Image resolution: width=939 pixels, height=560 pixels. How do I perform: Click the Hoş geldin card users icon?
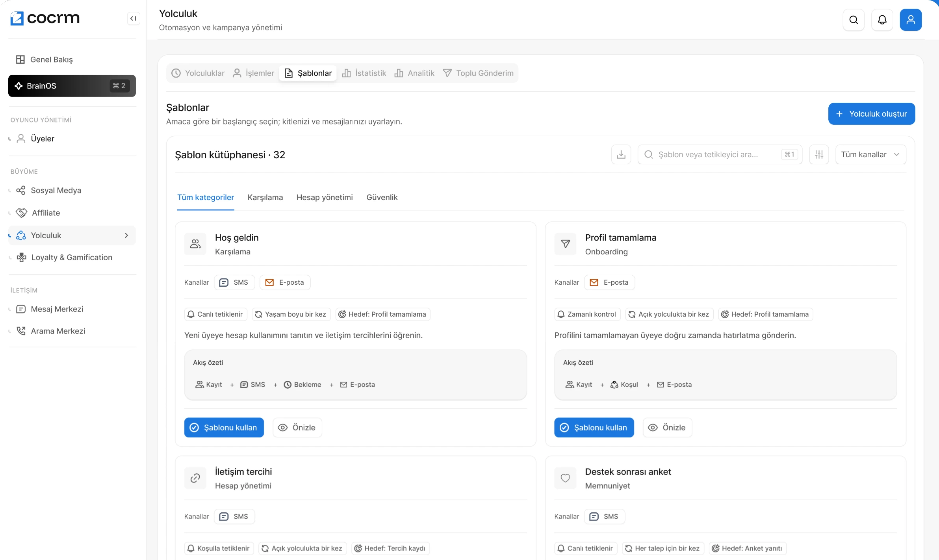195,244
